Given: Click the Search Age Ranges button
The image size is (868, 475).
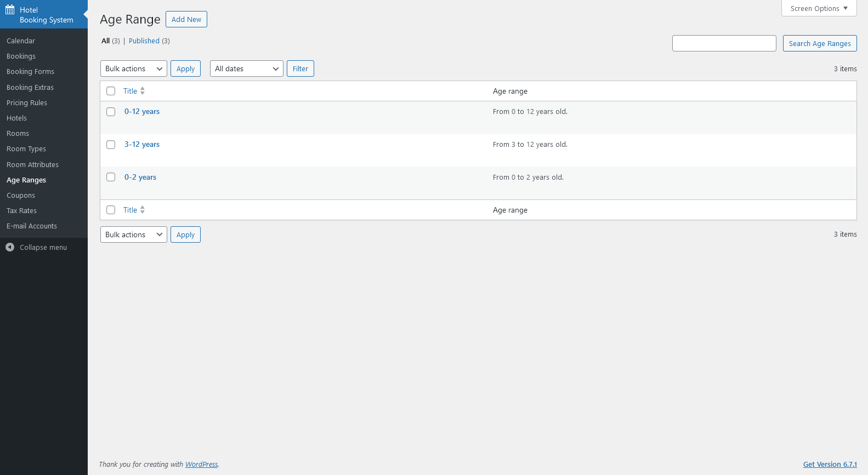Looking at the screenshot, I should (820, 43).
